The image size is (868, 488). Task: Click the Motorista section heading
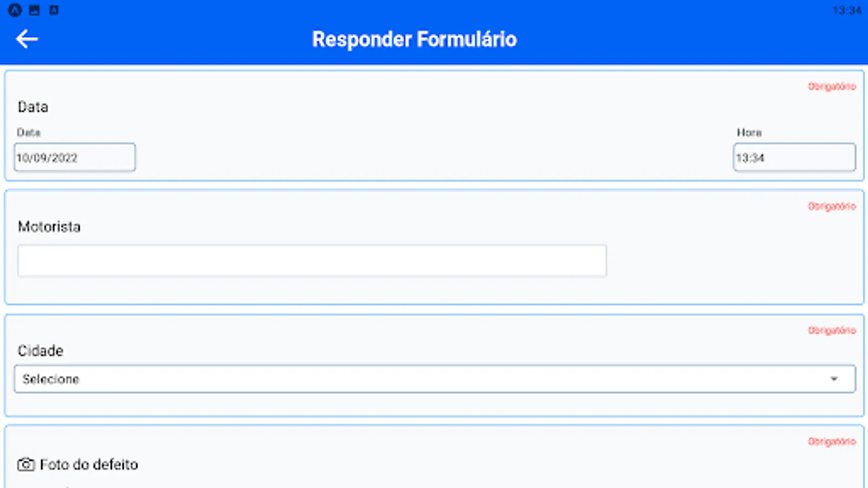[49, 227]
